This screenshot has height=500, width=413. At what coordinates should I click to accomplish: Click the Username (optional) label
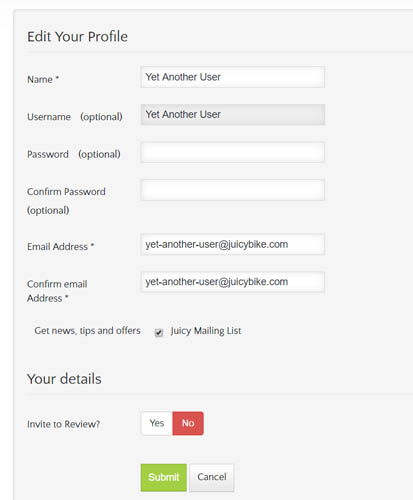(x=75, y=117)
